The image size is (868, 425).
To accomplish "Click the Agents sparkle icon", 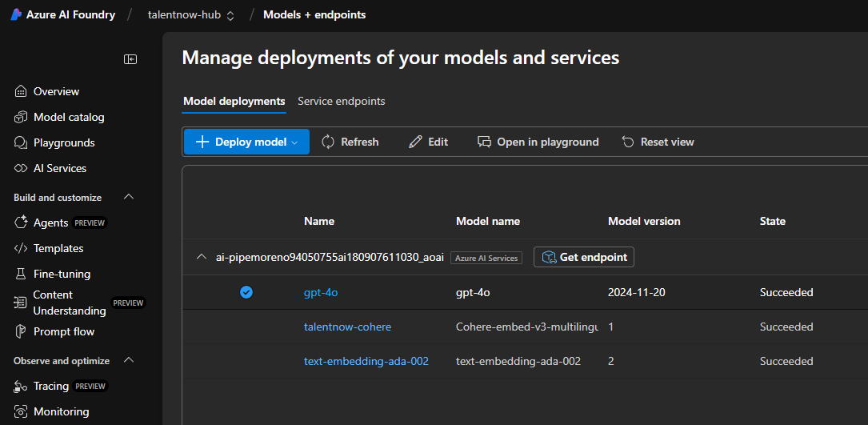I will point(21,223).
